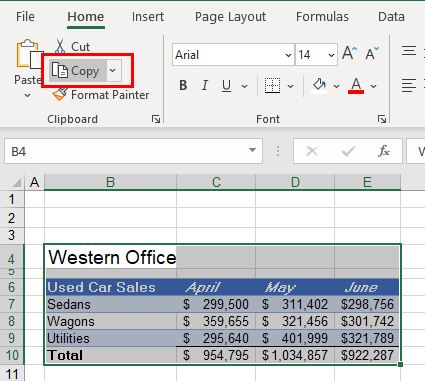The width and height of the screenshot is (425, 381).
Task: Apply the red font color A
Action: pos(356,86)
